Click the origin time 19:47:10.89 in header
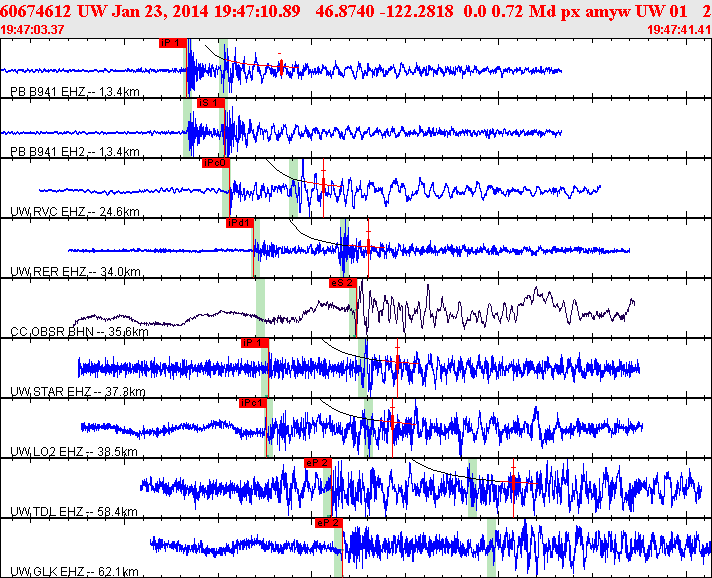Viewport: 712px width, 578px height. click(257, 11)
